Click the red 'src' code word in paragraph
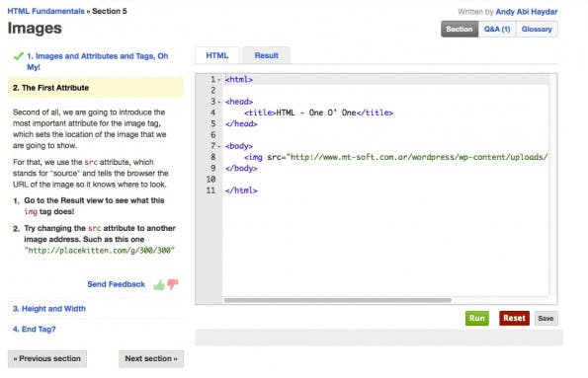 click(91, 162)
